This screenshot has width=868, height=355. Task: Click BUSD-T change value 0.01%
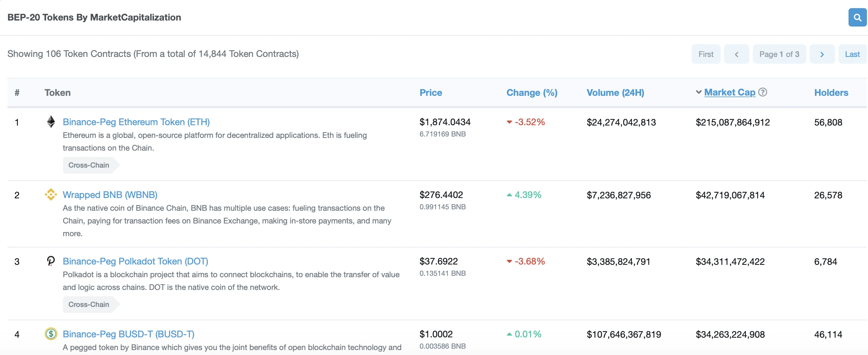click(x=528, y=334)
